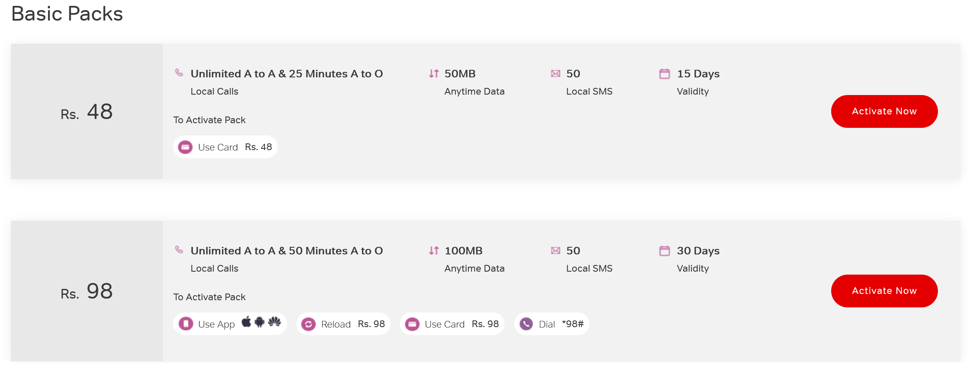Click the Reload Rs. 98 activation option
Image resolution: width=980 pixels, height=365 pixels.
[x=343, y=324]
